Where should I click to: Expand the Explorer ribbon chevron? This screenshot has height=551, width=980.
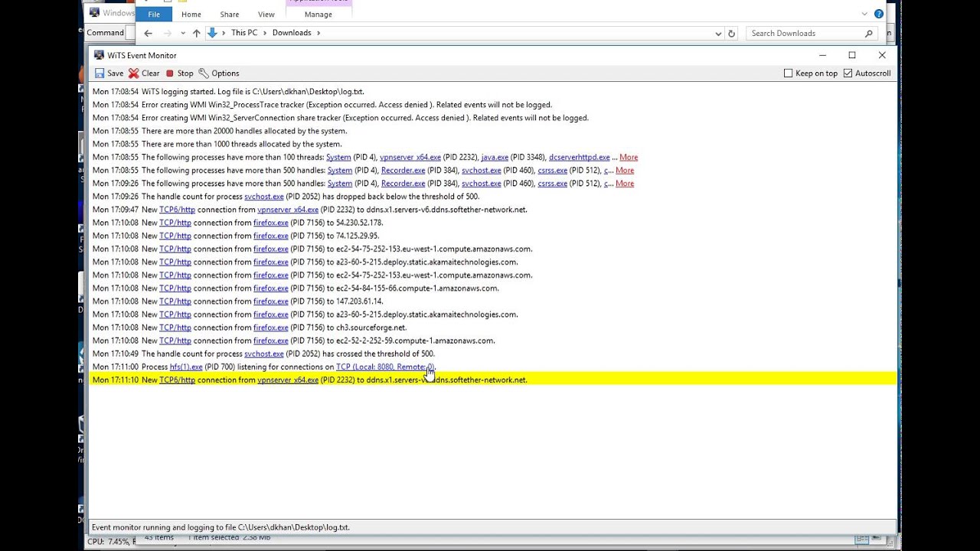tap(864, 14)
